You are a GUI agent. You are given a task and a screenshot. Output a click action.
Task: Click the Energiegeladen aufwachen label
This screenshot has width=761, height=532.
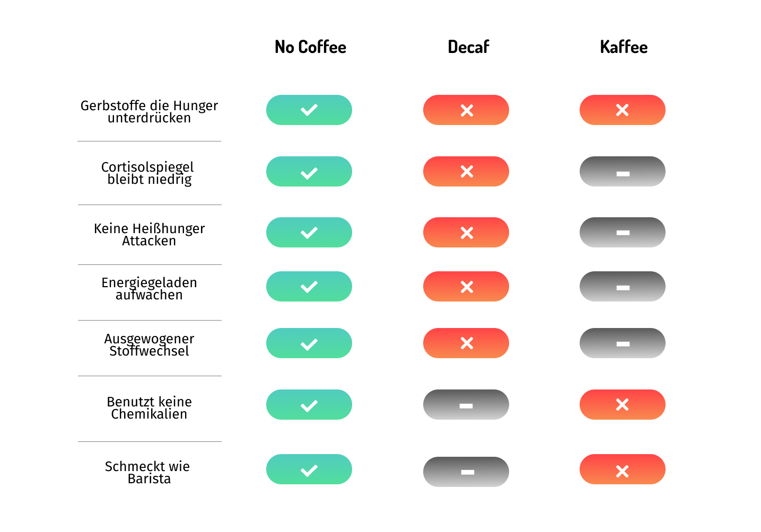click(149, 289)
